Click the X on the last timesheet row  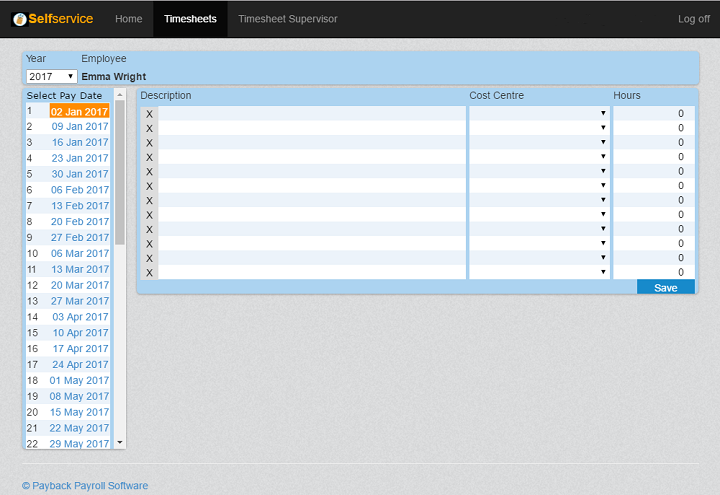(149, 272)
